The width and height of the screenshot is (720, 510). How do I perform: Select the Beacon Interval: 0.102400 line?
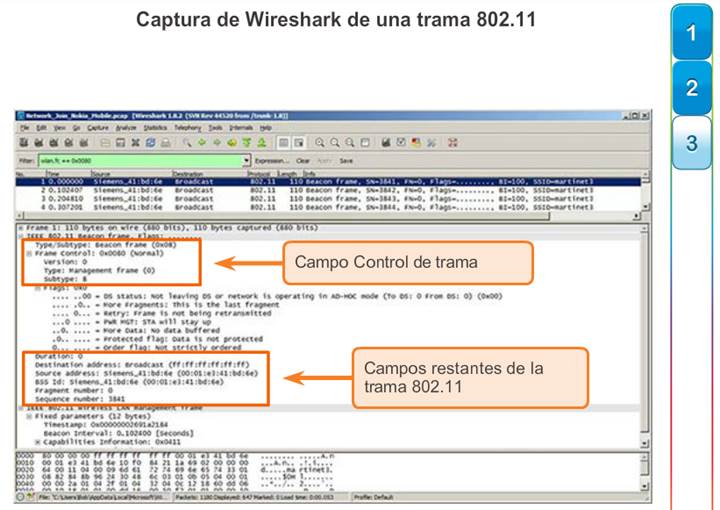pyautogui.click(x=118, y=433)
